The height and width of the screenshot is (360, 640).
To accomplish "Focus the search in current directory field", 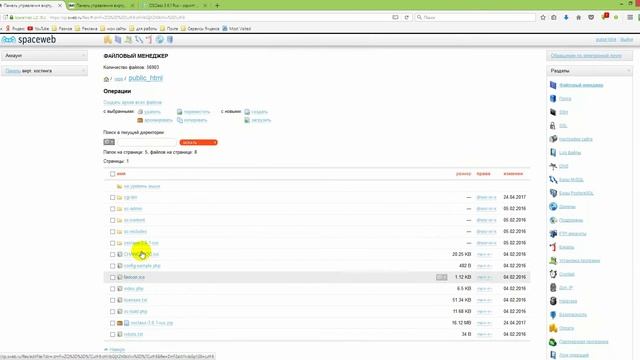I will click(x=147, y=142).
